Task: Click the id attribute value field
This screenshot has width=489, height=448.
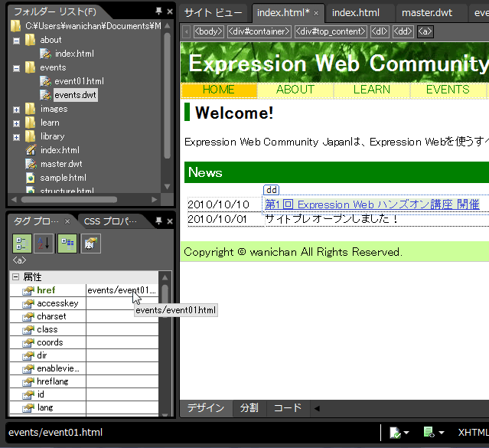Action: [122, 394]
